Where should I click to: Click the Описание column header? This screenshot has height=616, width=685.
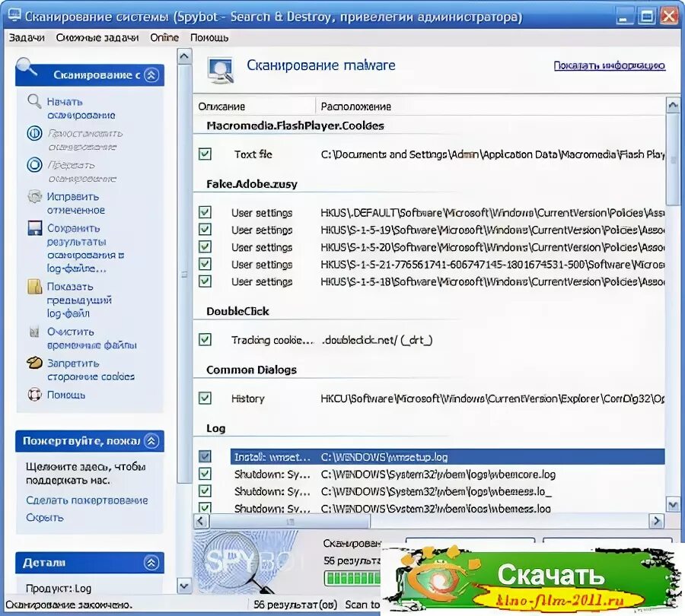(253, 106)
